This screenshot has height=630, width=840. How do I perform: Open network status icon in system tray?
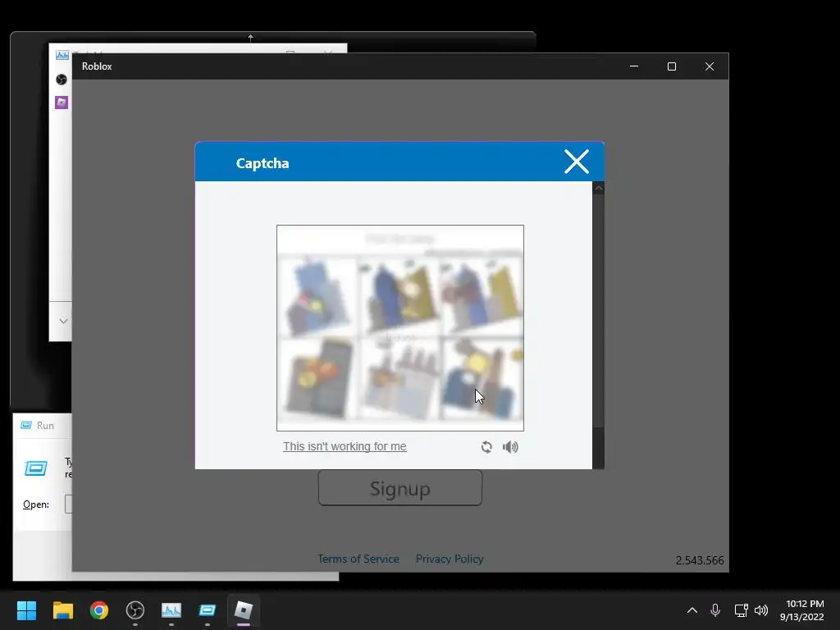point(741,610)
